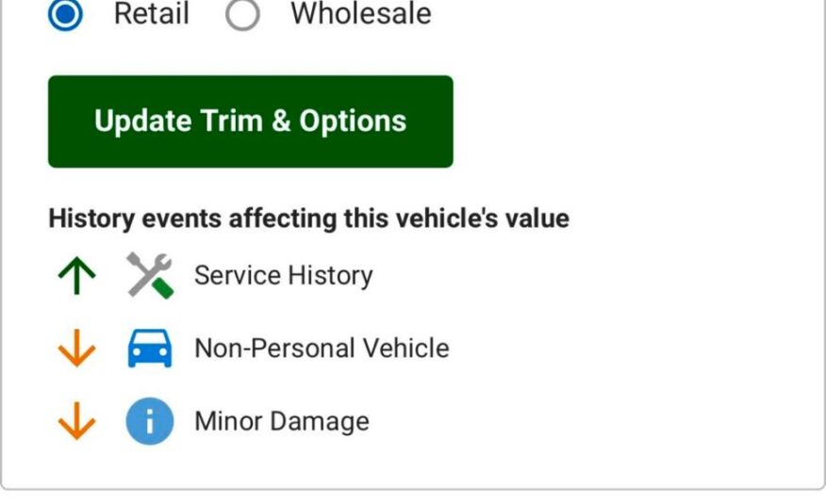Viewport: 826px width, 504px height.
Task: Click the history events heading text
Action: [x=308, y=219]
